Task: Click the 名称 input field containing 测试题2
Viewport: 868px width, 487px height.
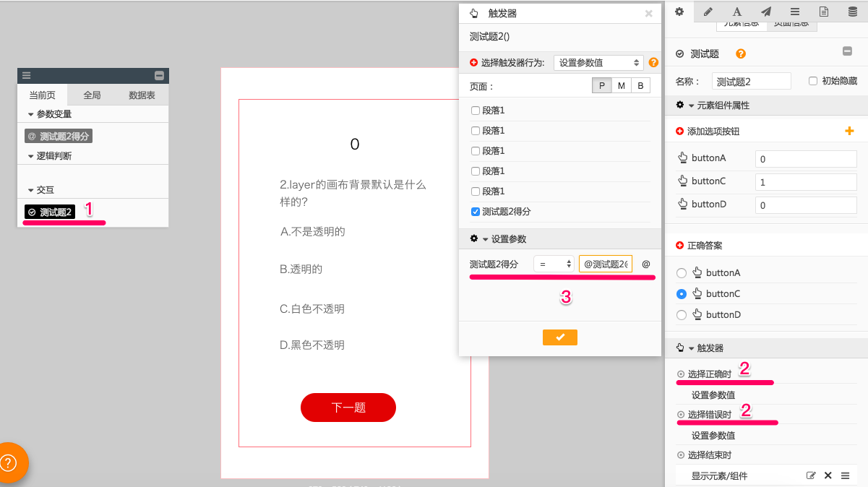Action: [x=751, y=81]
